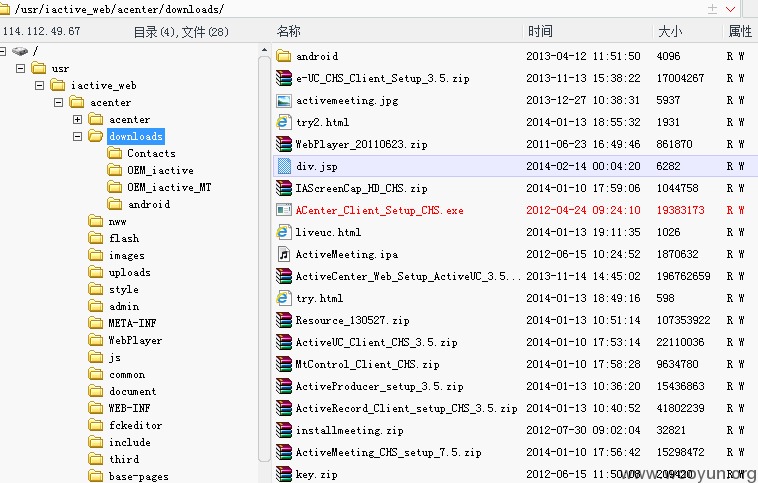Select the document folder in the tree

[x=132, y=391]
